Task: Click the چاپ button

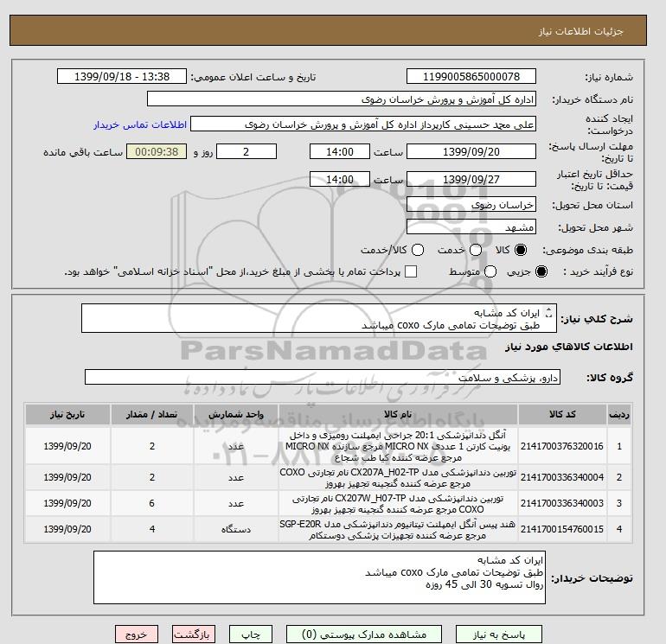Action: pyautogui.click(x=251, y=634)
